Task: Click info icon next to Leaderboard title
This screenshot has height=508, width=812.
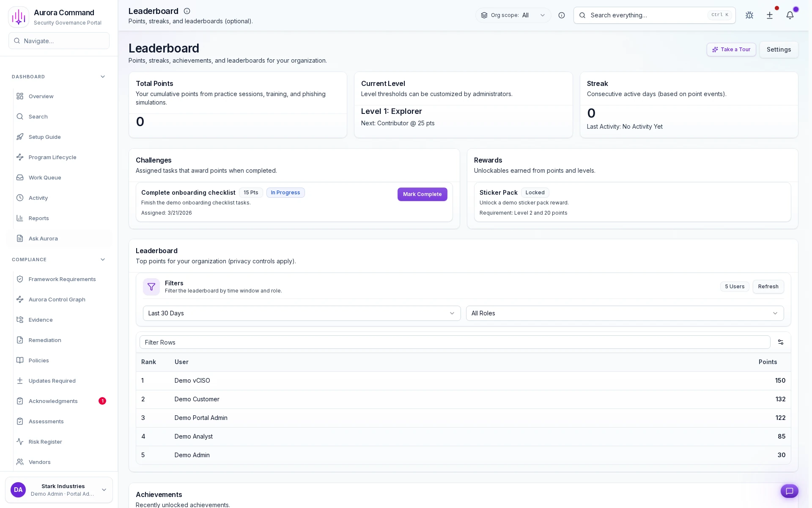Action: pos(187,11)
